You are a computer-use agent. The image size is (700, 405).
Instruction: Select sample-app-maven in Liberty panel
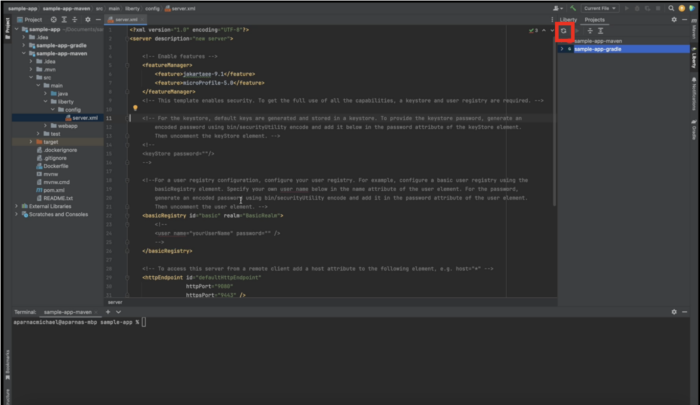click(598, 41)
